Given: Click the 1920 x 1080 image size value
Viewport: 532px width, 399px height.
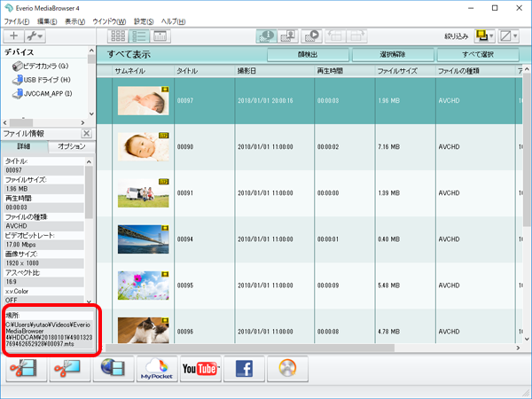Looking at the screenshot, I should coord(43,263).
